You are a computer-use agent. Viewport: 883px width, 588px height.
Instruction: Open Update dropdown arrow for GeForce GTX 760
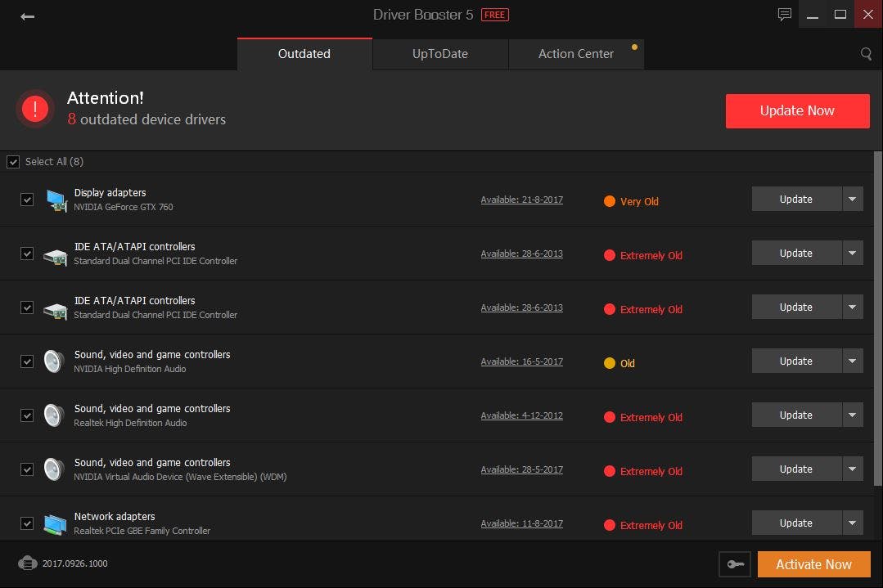pos(853,200)
